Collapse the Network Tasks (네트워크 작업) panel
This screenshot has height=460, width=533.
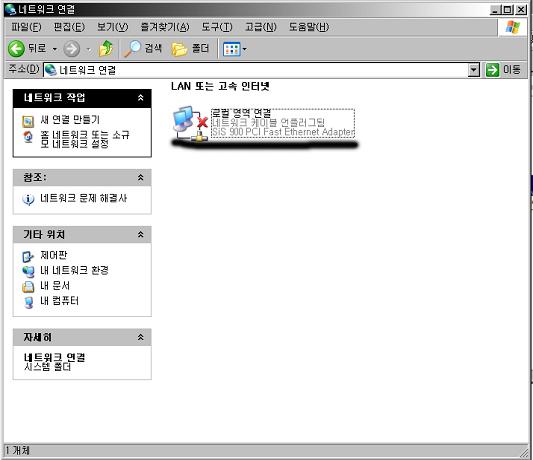coord(140,98)
